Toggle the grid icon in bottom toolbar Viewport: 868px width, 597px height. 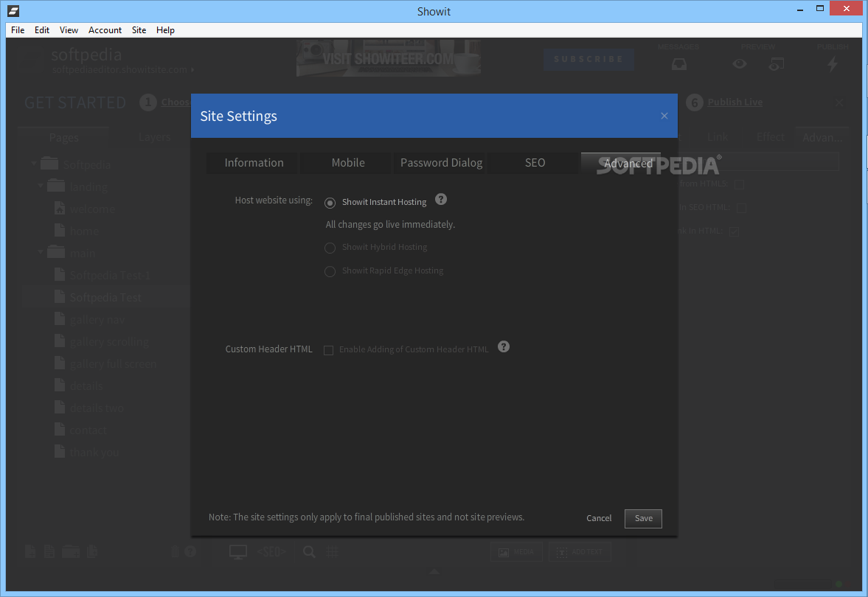click(332, 551)
